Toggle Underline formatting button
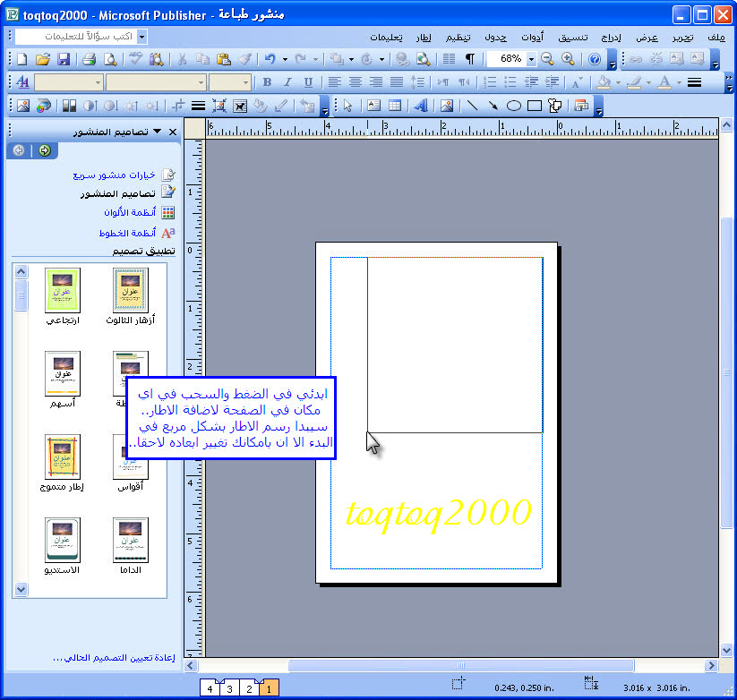Viewport: 737px width, 700px height. [308, 82]
